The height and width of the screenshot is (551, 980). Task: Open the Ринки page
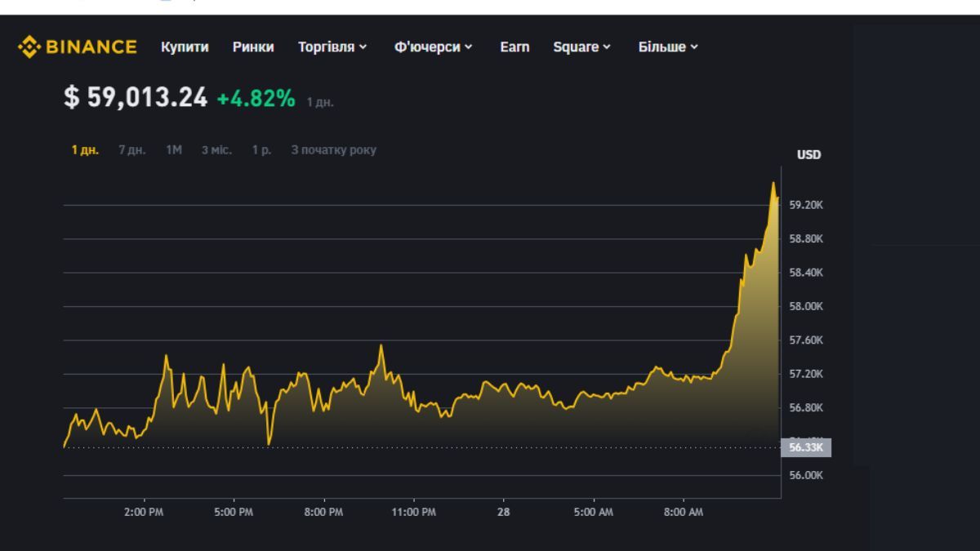point(252,47)
